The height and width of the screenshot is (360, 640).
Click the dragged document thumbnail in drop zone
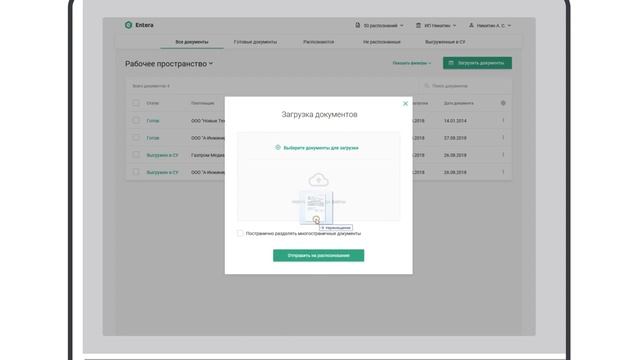coord(316,208)
